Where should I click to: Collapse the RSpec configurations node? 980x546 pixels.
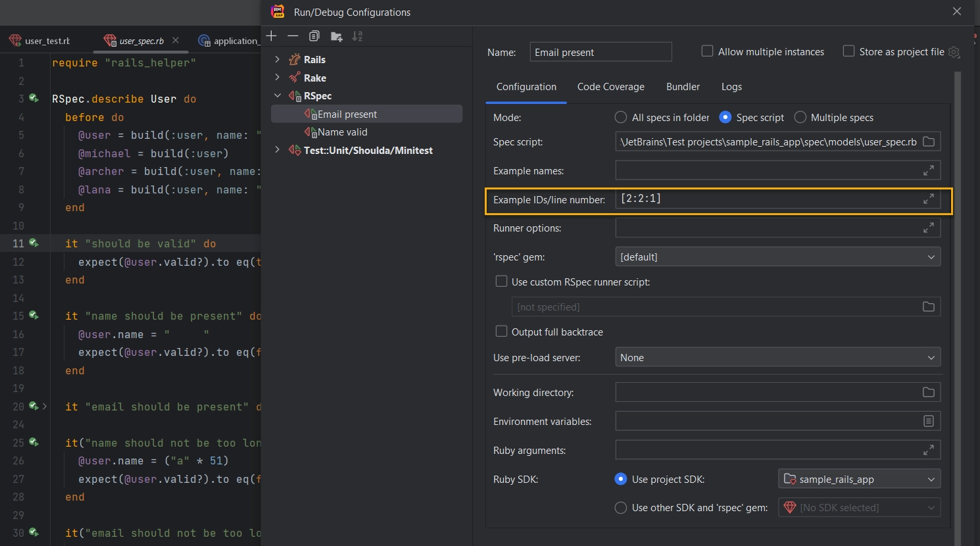[x=277, y=95]
